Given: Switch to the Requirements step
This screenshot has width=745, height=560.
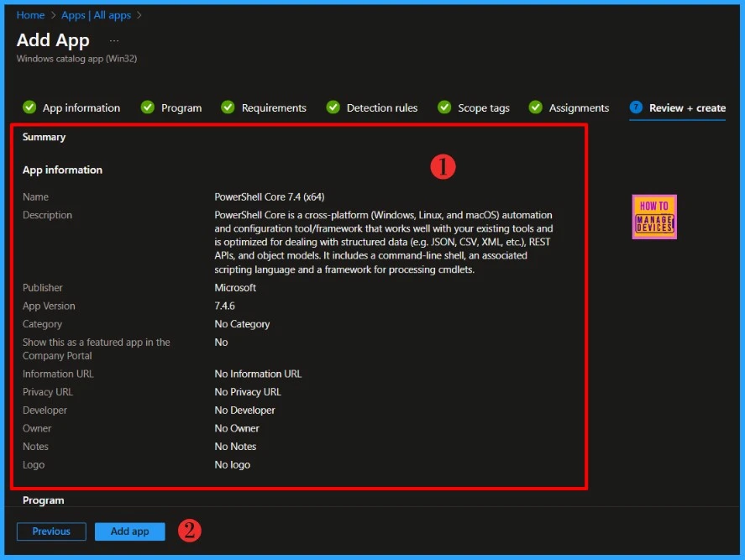Looking at the screenshot, I should (274, 107).
